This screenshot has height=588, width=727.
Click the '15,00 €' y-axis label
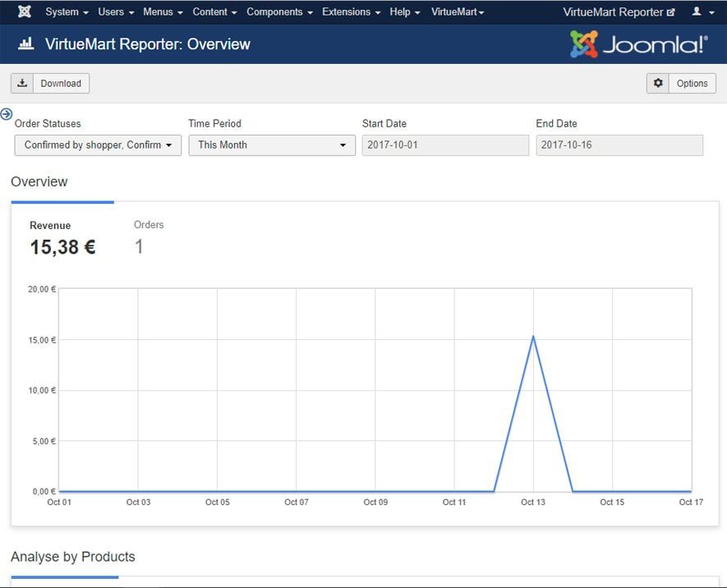click(x=42, y=340)
